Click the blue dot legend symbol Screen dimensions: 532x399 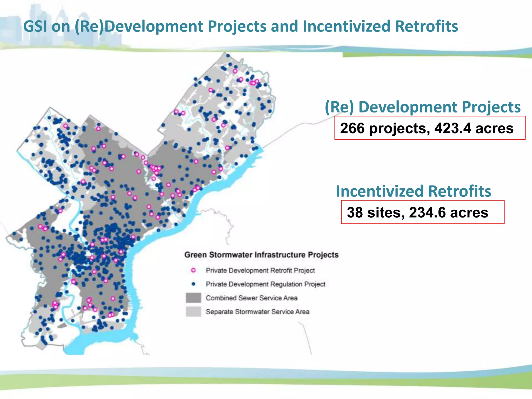point(193,284)
